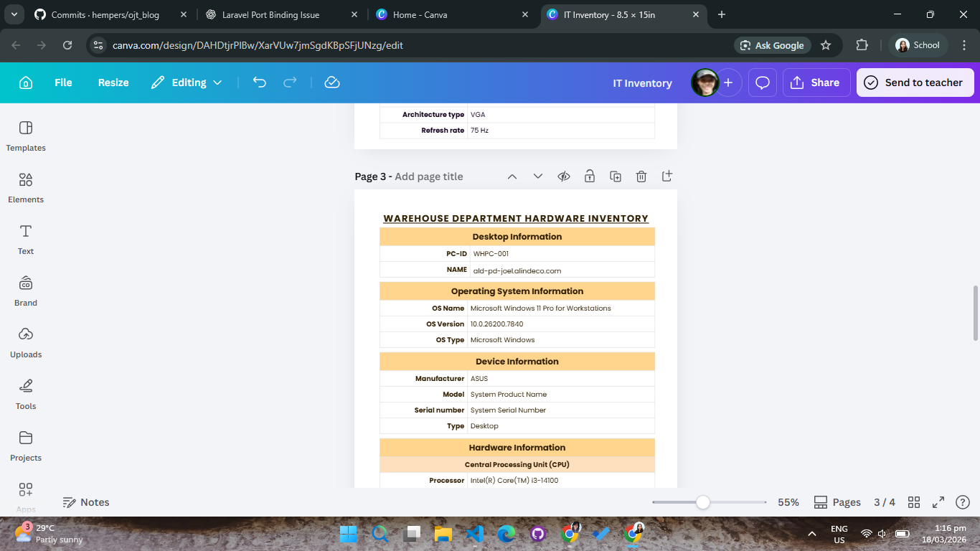The width and height of the screenshot is (980, 551).
Task: Click the Share button
Action: tap(816, 83)
